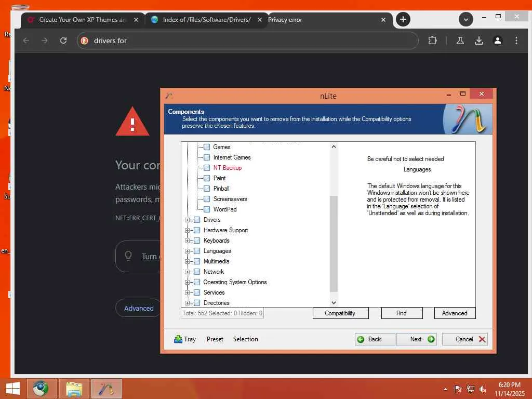Open the Extensions puzzle icon
Screen dimensions: 532x399
(x=432, y=41)
